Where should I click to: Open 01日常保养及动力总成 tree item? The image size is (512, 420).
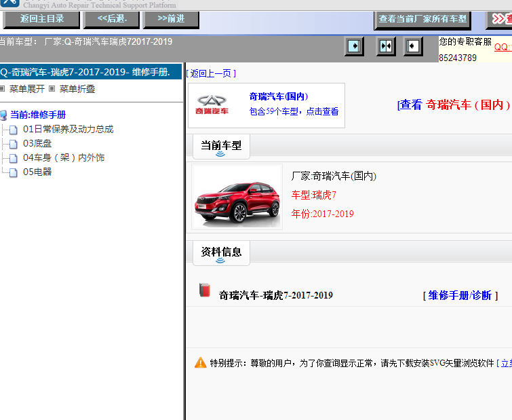(68, 130)
